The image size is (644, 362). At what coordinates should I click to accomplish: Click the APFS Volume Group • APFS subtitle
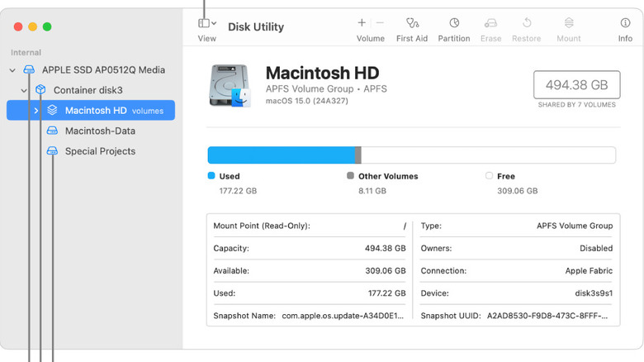click(326, 89)
